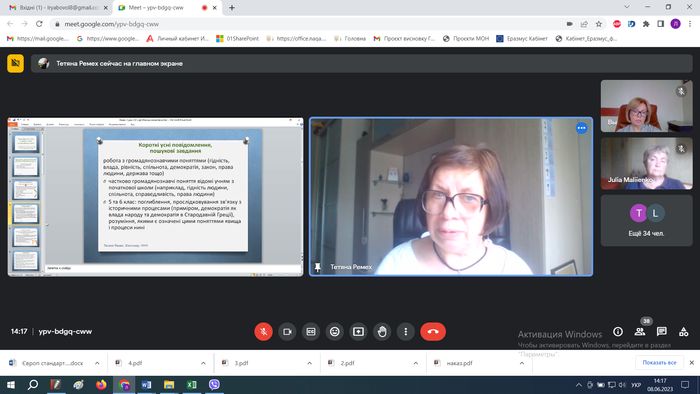Select Julia Malienko's video tile
This screenshot has width=700, height=394.
tap(646, 163)
